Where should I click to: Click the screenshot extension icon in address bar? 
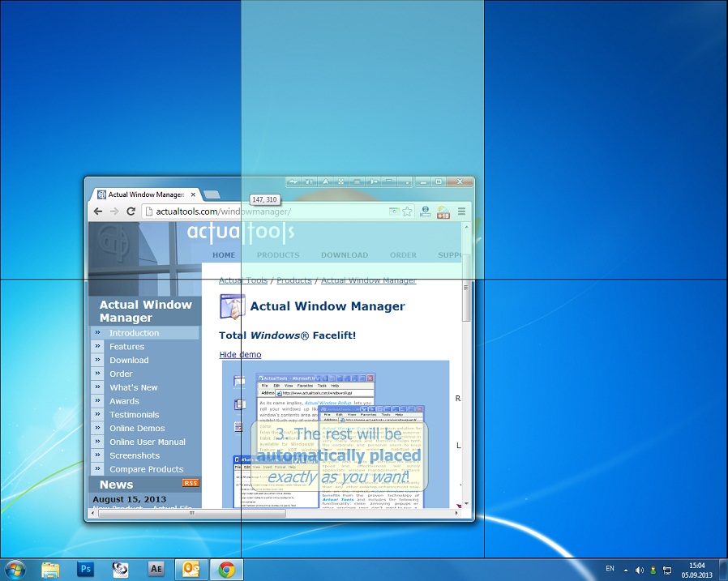[x=394, y=211]
